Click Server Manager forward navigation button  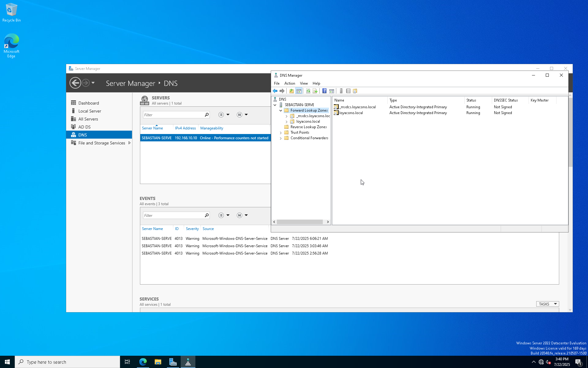pos(86,83)
